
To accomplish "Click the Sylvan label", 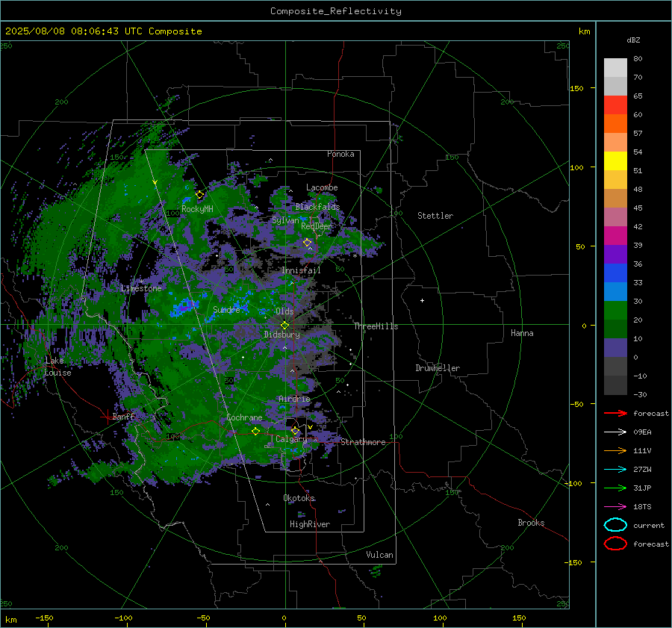I will pos(285,220).
